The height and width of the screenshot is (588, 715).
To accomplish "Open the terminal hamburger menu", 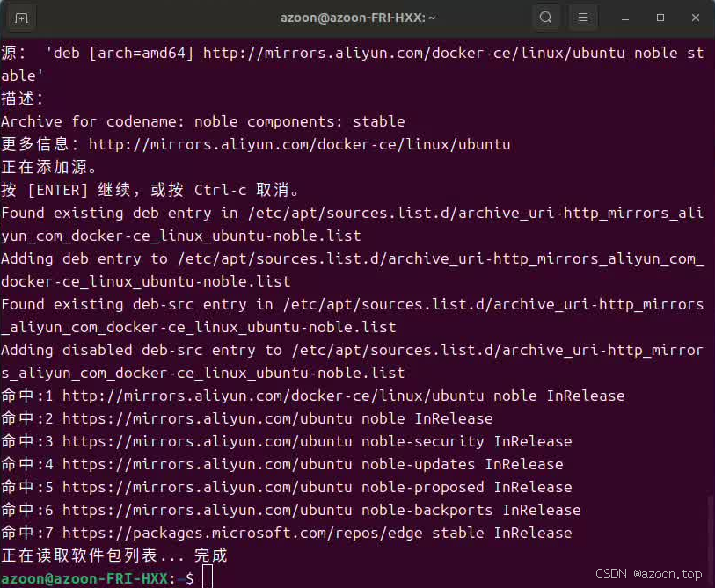I will click(x=582, y=18).
